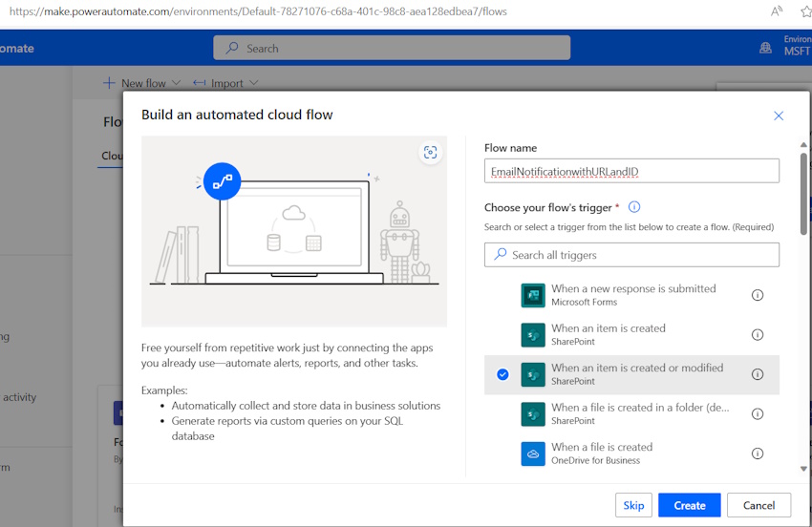Open info for 'file is created in a folder'
This screenshot has width=812, height=527.
[x=758, y=414]
